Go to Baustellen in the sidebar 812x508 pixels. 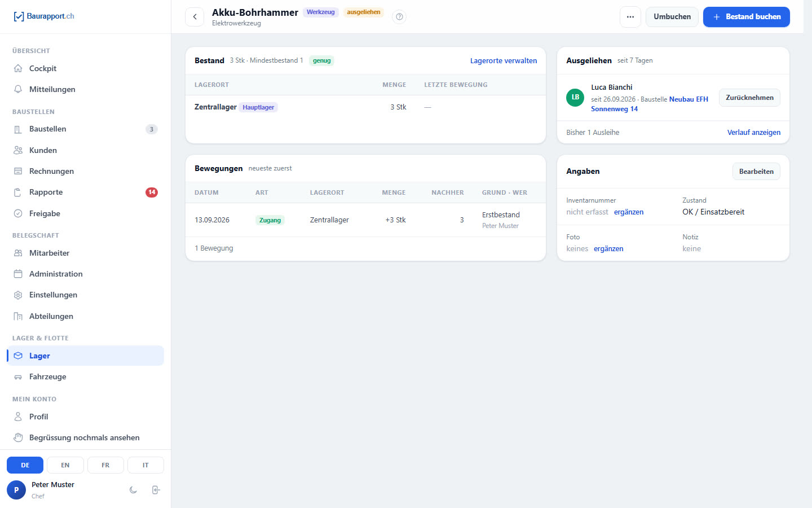click(x=85, y=129)
